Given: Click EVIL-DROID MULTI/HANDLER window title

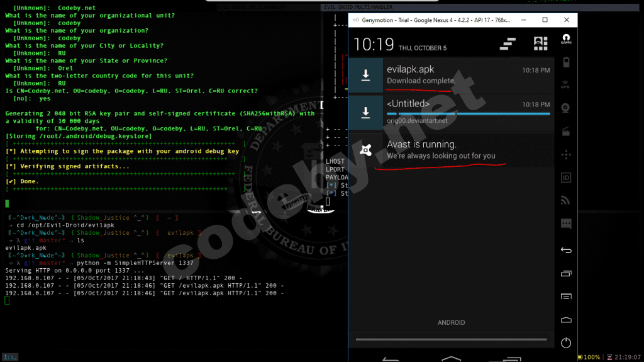Looking at the screenshot, I should pyautogui.click(x=358, y=7).
